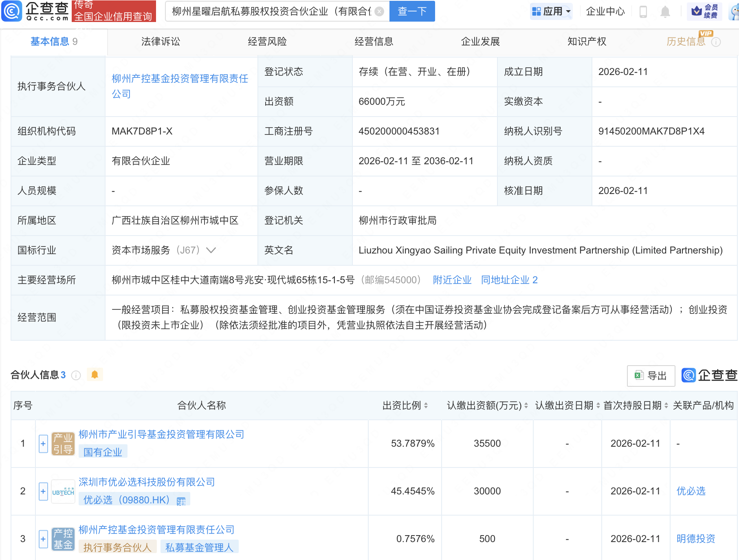
Task: Open the mobile app phone icon
Action: point(643,11)
